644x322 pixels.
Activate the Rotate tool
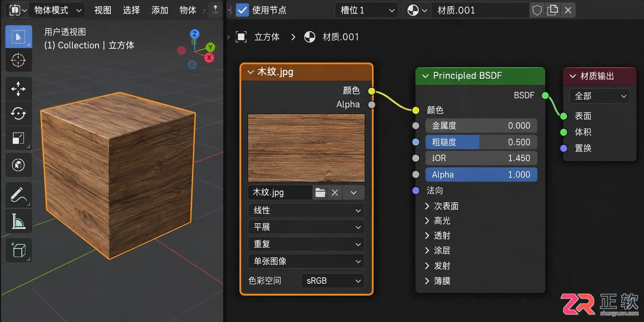[18, 114]
